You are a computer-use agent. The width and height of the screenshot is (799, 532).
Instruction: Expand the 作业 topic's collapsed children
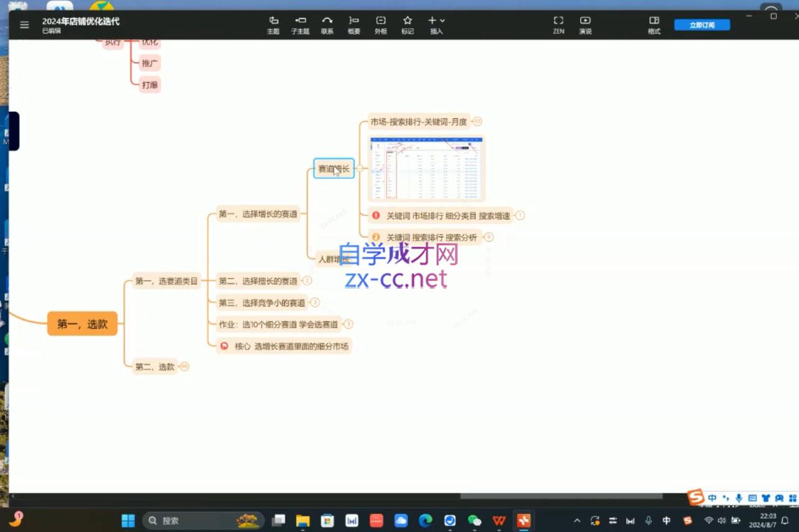[349, 324]
